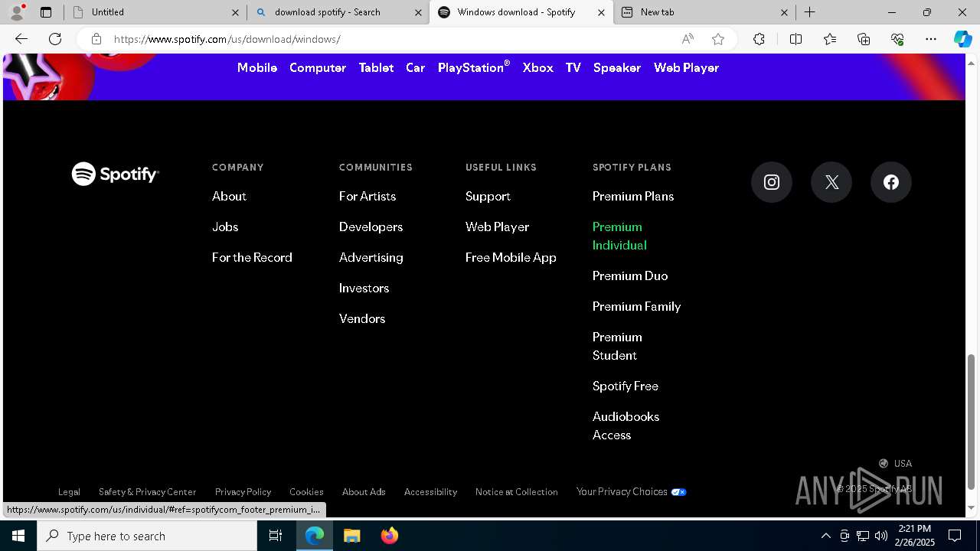
Task: Open Copilot sidebar
Action: click(962, 39)
